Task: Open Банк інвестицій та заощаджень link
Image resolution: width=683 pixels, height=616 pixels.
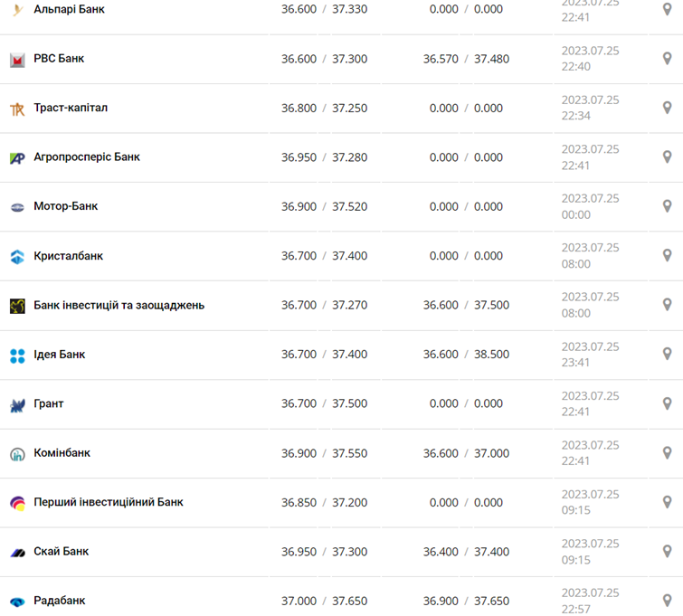Action: [119, 305]
